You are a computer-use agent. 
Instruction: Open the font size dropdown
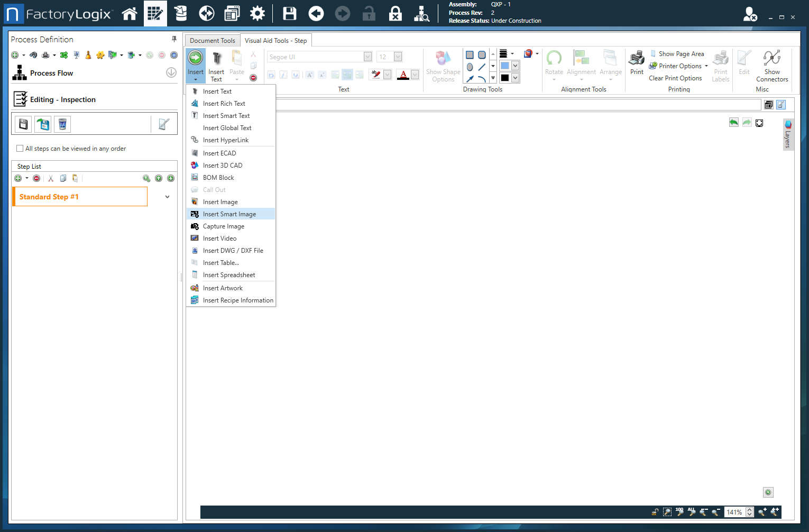398,57
